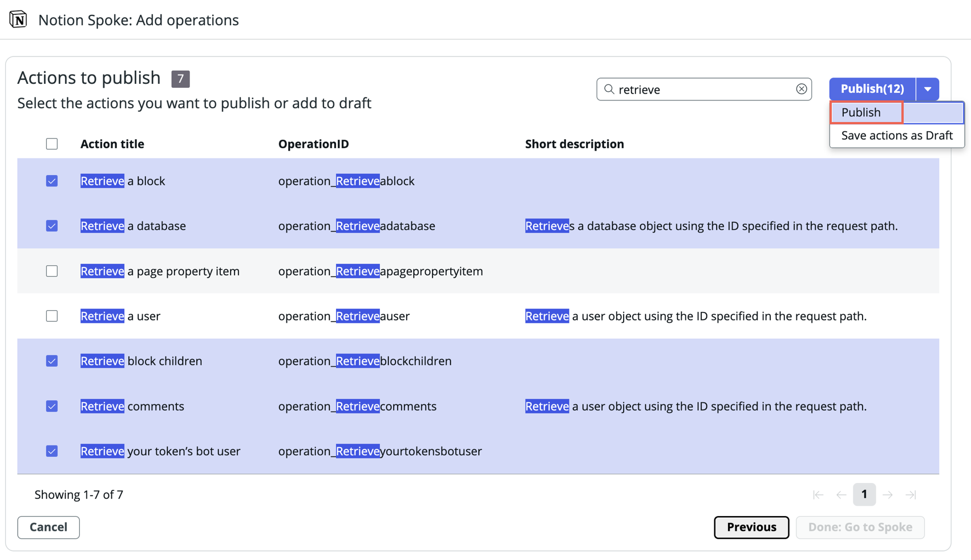Click the Retrieve a page property item title
Screen dimensions: 971x560
[x=160, y=271]
